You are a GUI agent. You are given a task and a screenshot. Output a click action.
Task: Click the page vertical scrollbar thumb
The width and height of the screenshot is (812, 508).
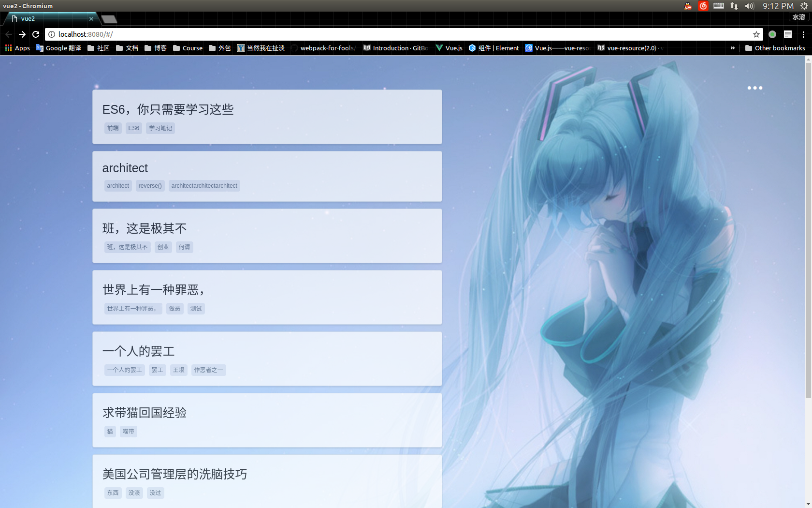click(808, 230)
